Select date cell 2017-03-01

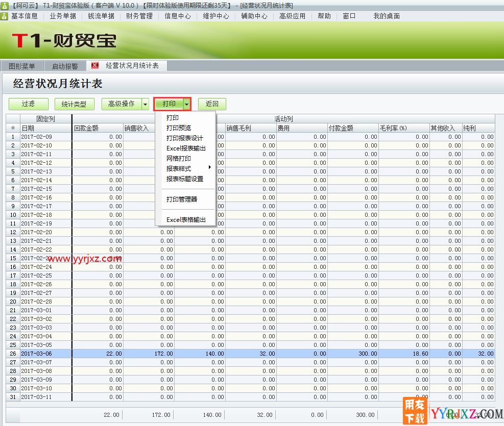45,310
